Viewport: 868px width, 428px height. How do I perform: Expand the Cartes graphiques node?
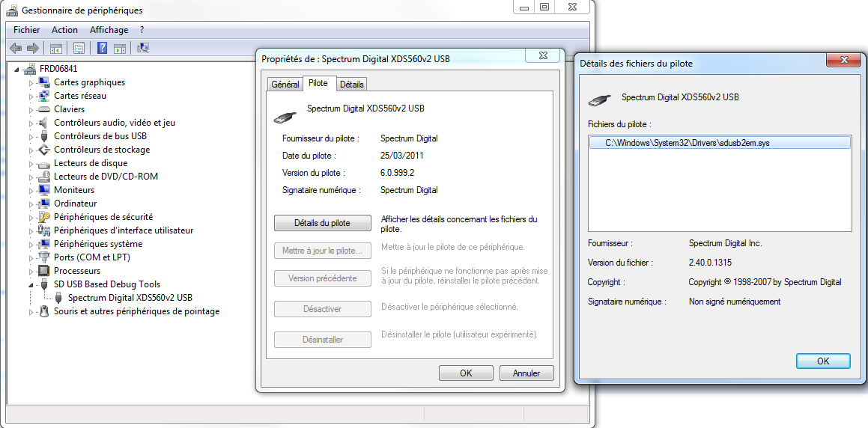point(31,82)
